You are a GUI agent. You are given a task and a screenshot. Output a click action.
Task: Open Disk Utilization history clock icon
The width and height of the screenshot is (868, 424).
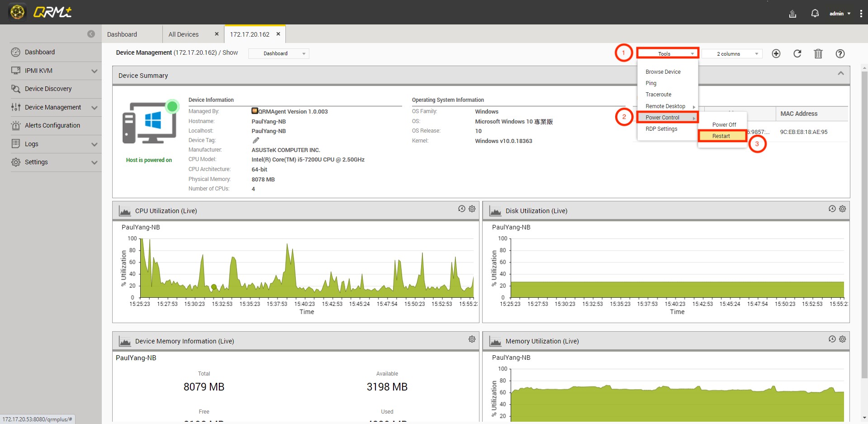[x=831, y=209]
